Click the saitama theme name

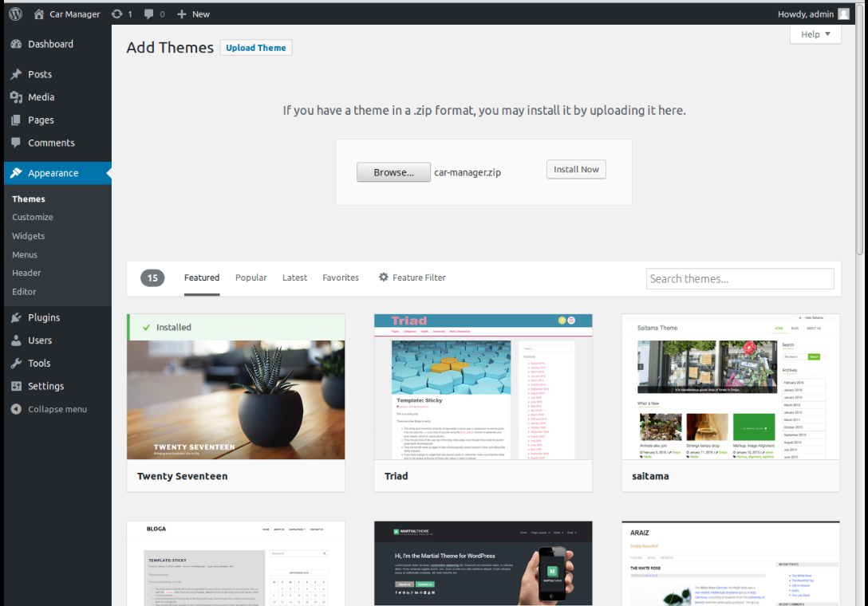(650, 476)
